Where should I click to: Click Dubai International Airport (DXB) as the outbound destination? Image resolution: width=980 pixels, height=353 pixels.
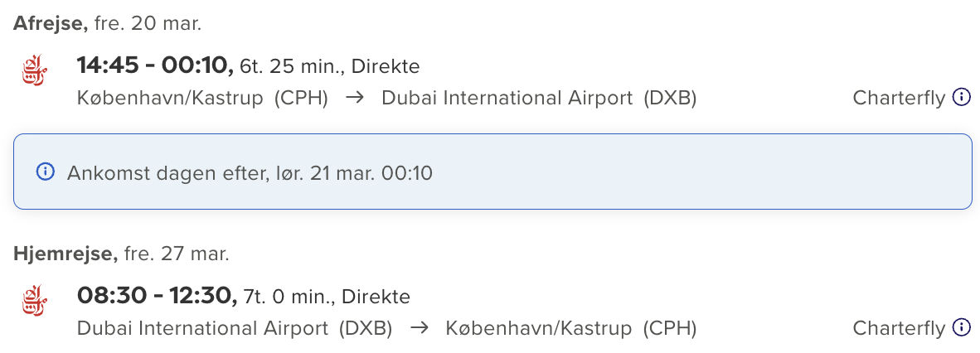[539, 98]
